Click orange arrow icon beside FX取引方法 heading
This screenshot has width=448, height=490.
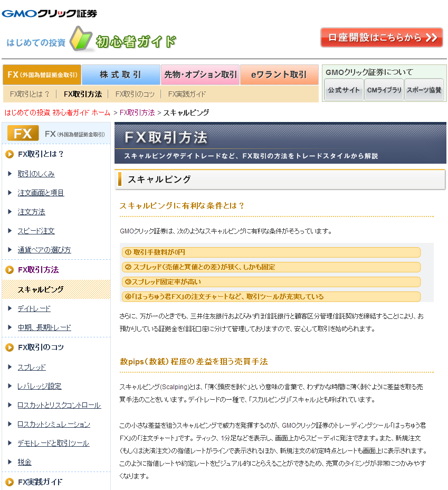coord(9,270)
